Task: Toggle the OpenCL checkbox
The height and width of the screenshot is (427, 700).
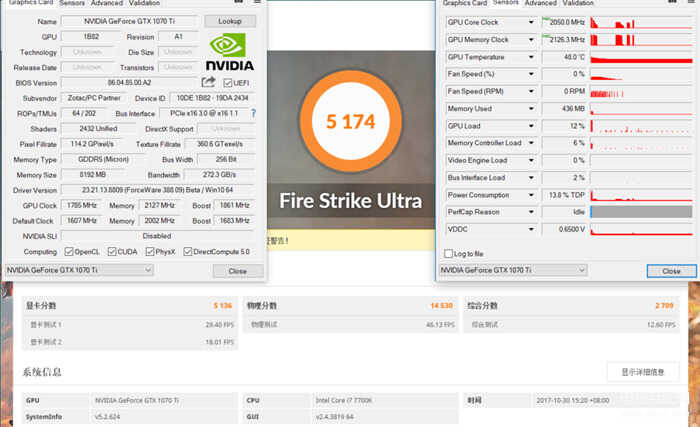Action: (x=69, y=252)
